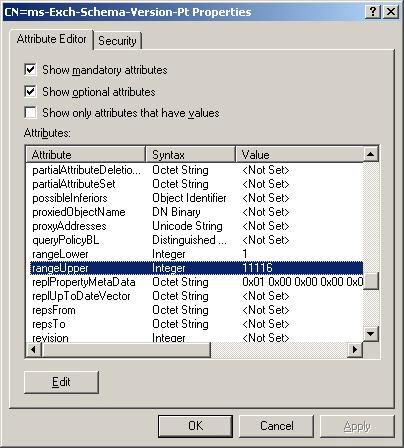Click the horizontal scroll left arrow
This screenshot has height=448, width=404.
tap(33, 350)
